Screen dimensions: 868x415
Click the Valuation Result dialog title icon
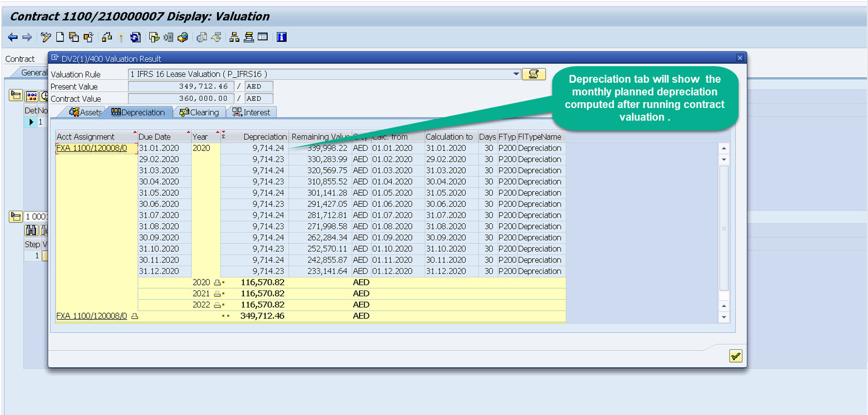[55, 58]
